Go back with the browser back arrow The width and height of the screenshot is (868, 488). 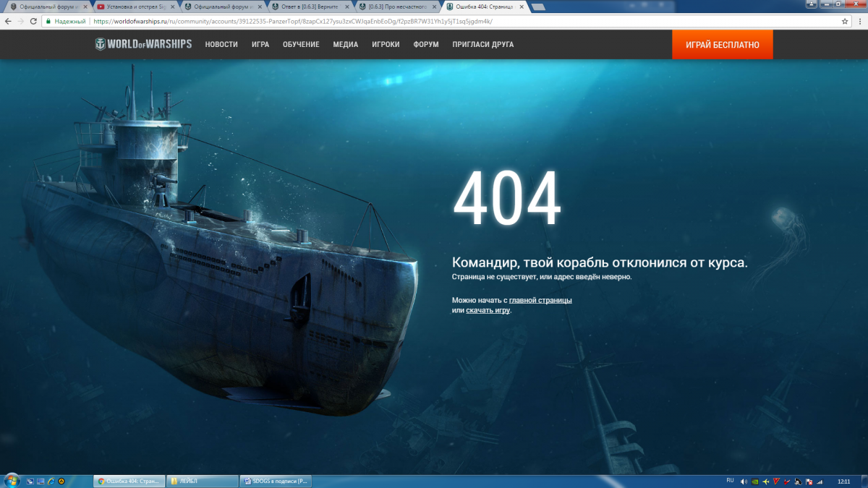click(8, 21)
